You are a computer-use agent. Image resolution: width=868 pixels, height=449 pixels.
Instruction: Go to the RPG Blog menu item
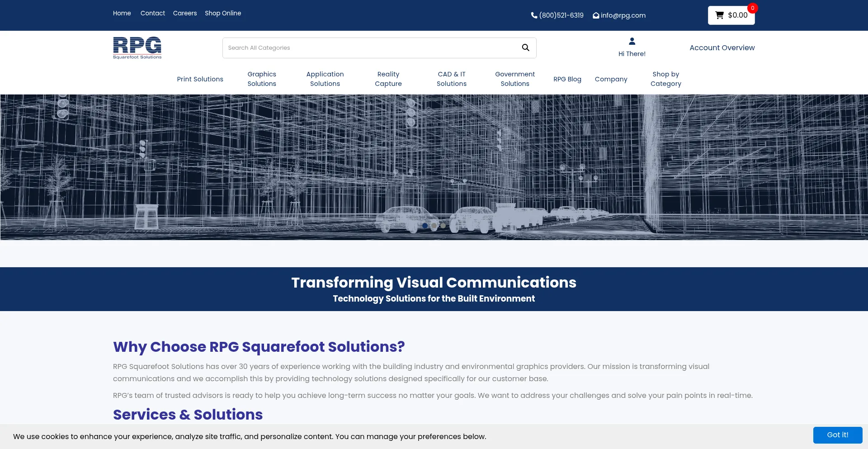pyautogui.click(x=567, y=79)
